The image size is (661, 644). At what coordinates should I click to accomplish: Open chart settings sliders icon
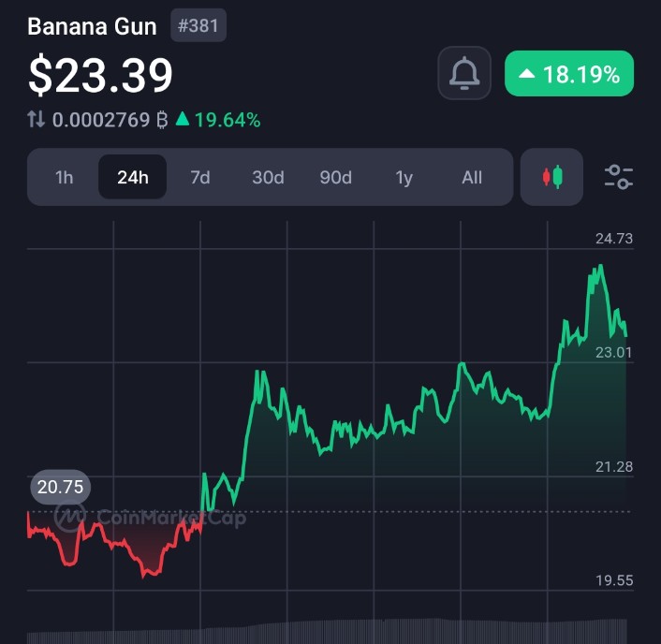[619, 177]
